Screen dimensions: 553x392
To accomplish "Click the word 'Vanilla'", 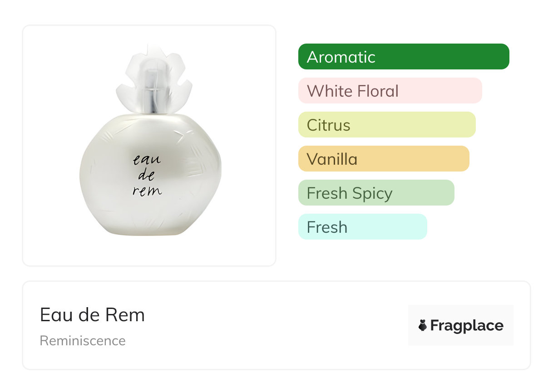I will pos(332,159).
